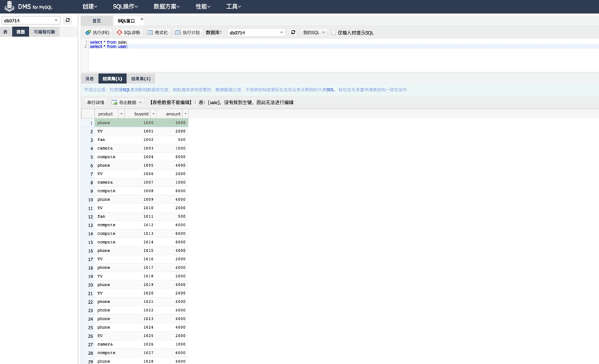Click the DMS for MySQL logo
Viewport: 599px width, 364px height.
point(28,6)
